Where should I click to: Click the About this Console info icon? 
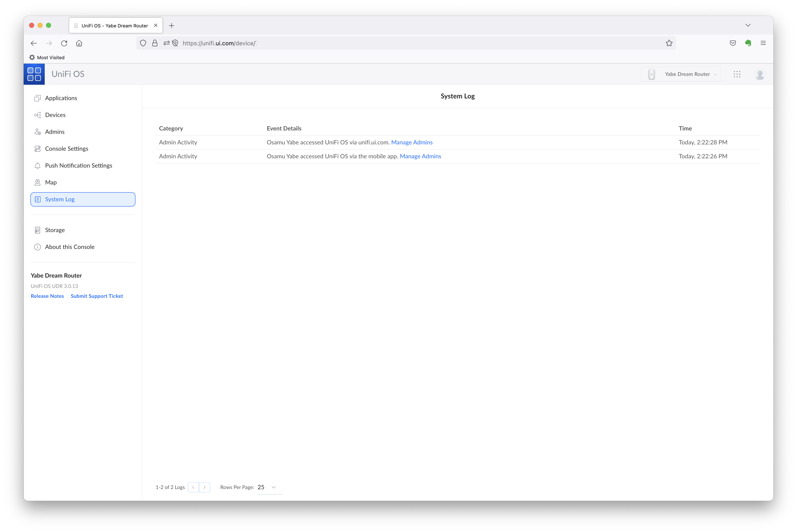[x=37, y=247]
